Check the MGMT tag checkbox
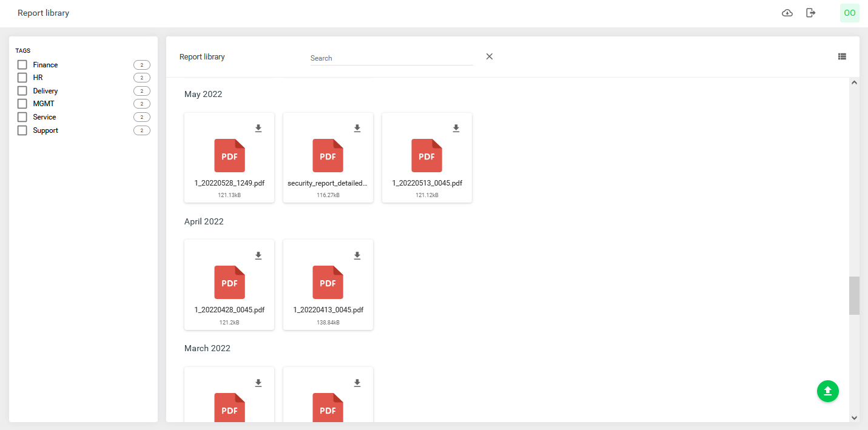Viewport: 868px width, 430px height. click(21, 103)
